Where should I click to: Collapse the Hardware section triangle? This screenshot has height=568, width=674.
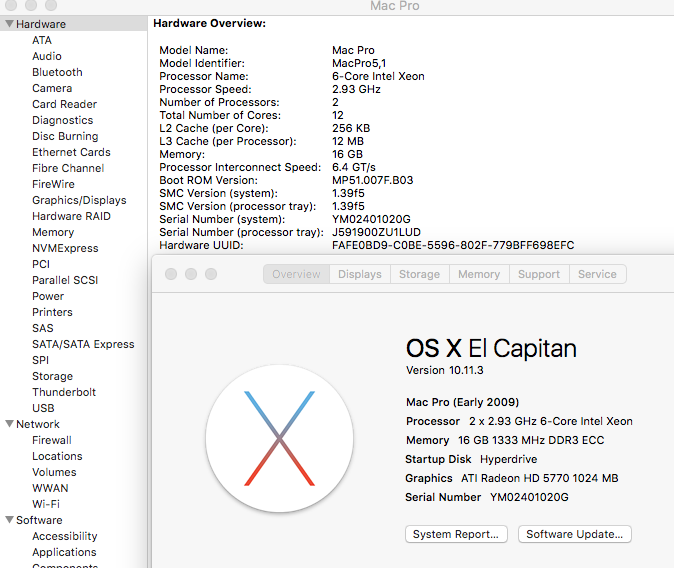pyautogui.click(x=9, y=24)
